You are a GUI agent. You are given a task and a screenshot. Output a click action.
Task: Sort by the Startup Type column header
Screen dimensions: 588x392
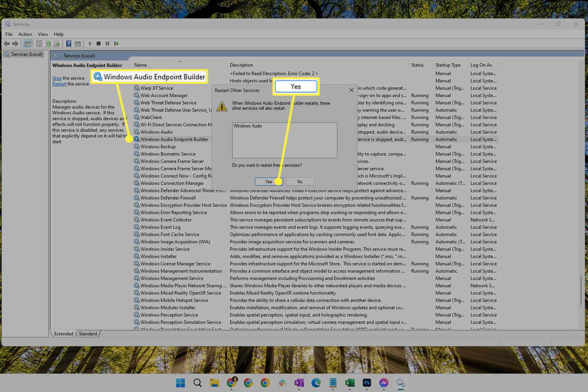coord(448,65)
